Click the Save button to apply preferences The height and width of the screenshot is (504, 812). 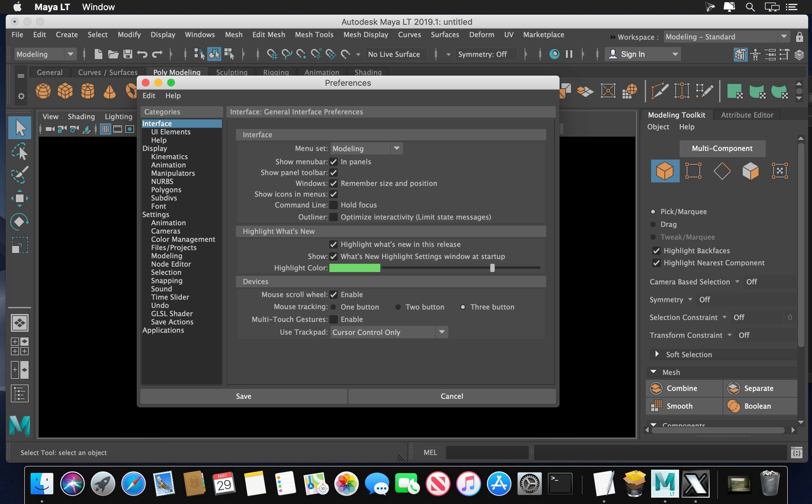click(x=243, y=395)
